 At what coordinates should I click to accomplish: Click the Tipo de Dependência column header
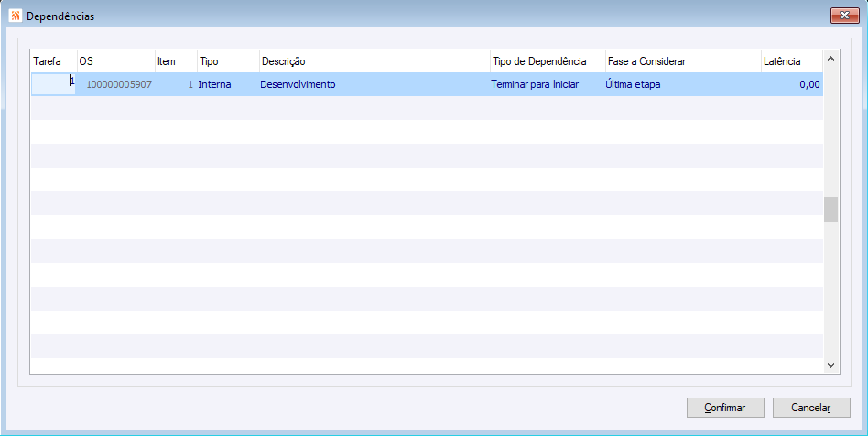pos(548,61)
